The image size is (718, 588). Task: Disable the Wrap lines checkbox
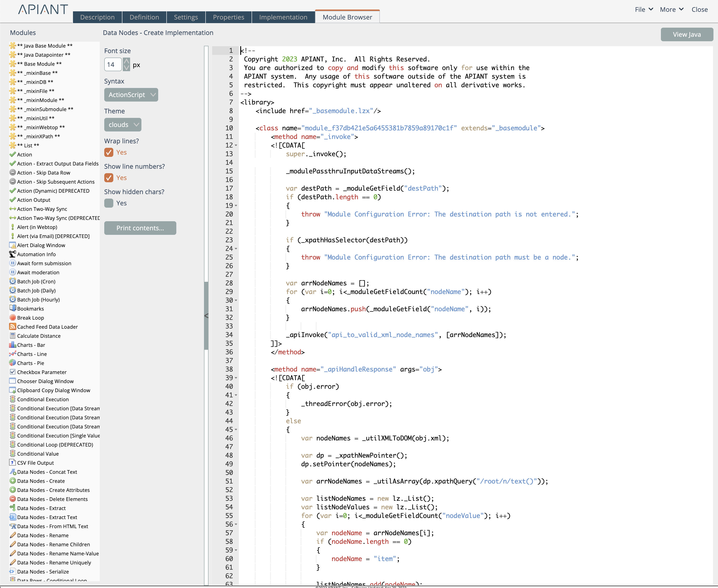[x=109, y=152]
